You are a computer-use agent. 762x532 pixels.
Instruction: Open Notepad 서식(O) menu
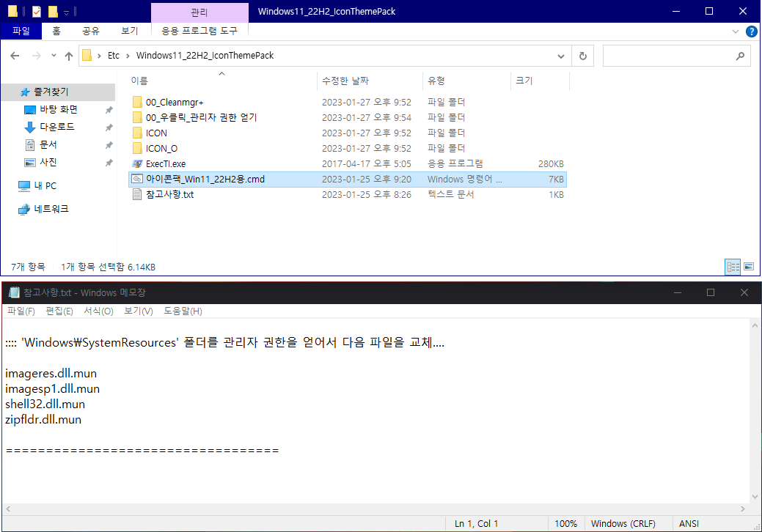click(99, 311)
